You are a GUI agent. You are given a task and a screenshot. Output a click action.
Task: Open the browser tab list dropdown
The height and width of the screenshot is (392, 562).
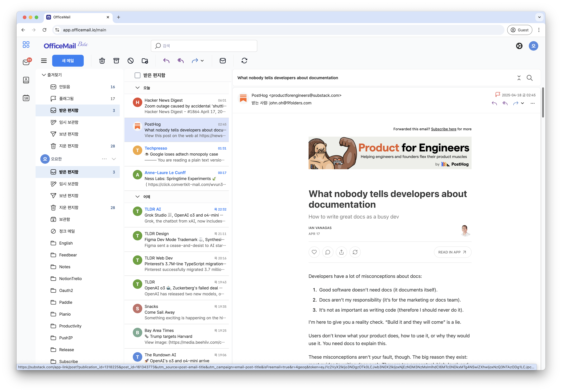coord(539,17)
